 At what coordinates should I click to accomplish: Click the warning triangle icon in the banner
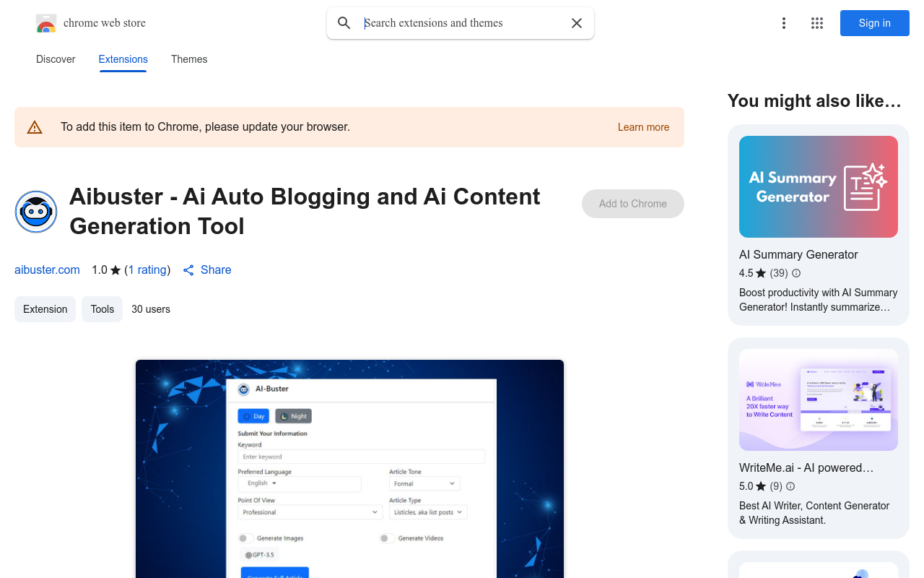coord(35,128)
